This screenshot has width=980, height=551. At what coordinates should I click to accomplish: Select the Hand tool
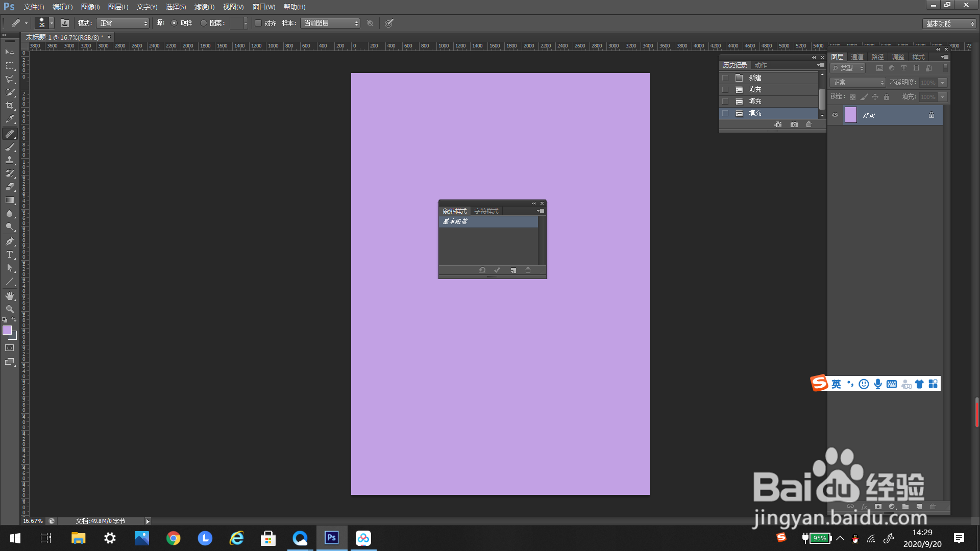10,296
